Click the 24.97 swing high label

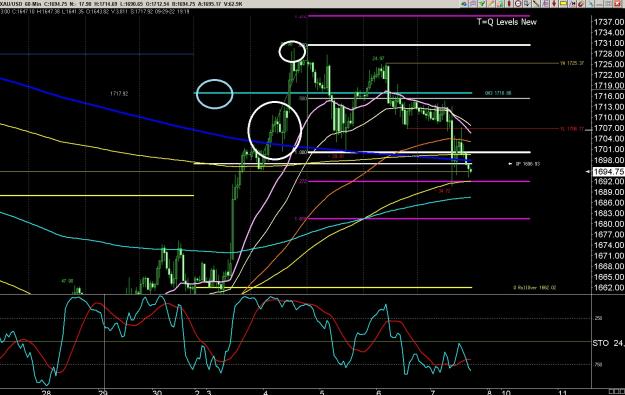(378, 59)
